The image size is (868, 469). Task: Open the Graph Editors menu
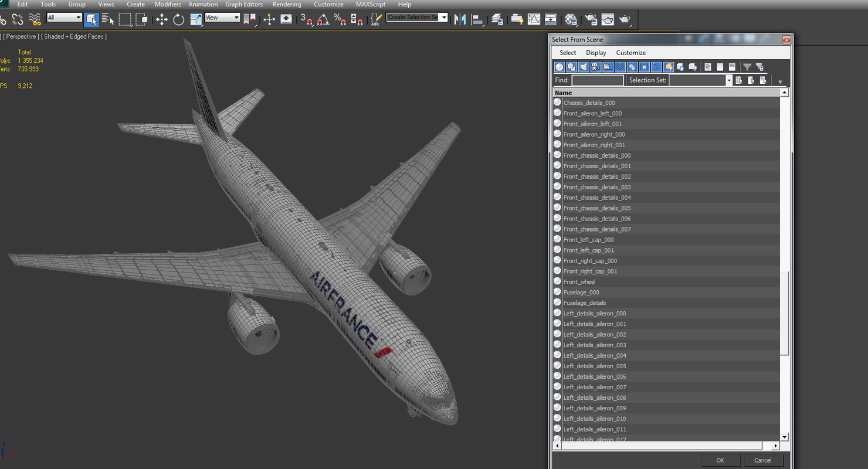244,4
